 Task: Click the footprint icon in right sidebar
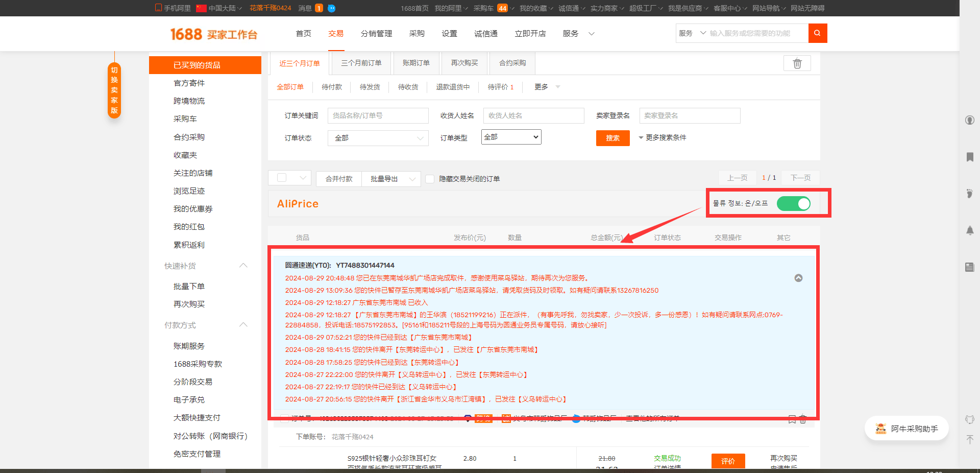[970, 194]
